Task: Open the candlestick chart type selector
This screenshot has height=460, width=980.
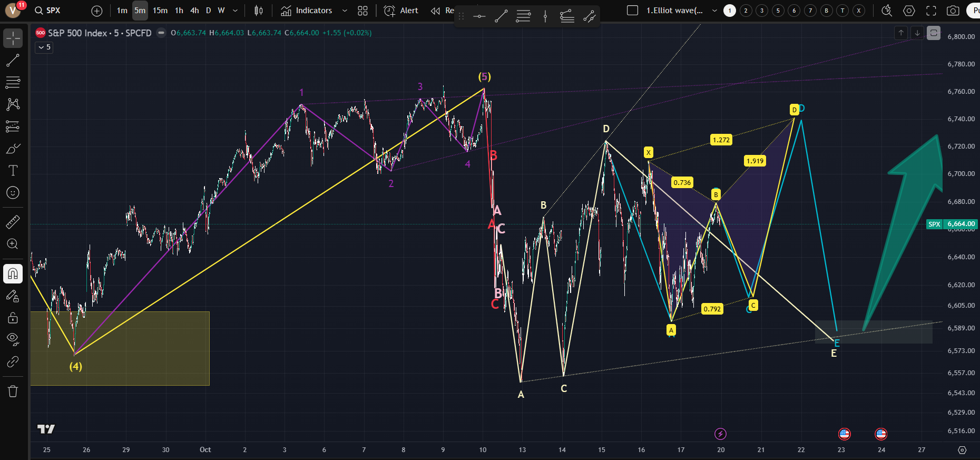Action: [258, 11]
